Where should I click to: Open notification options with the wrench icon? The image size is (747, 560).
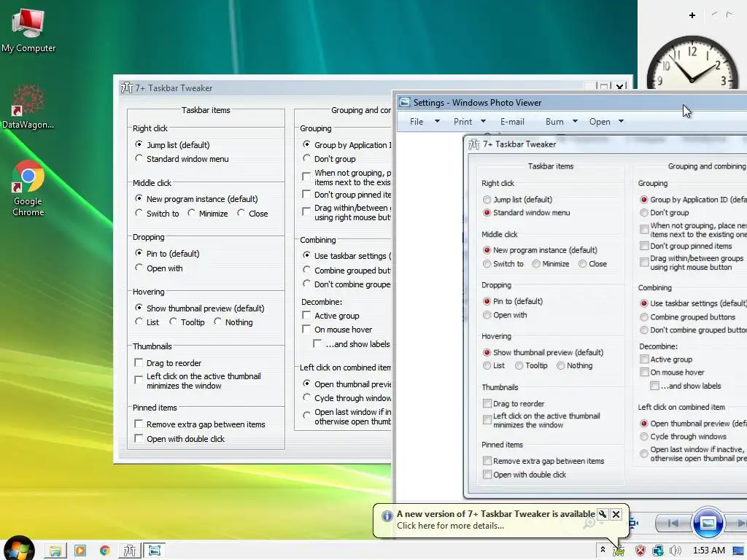pos(603,514)
